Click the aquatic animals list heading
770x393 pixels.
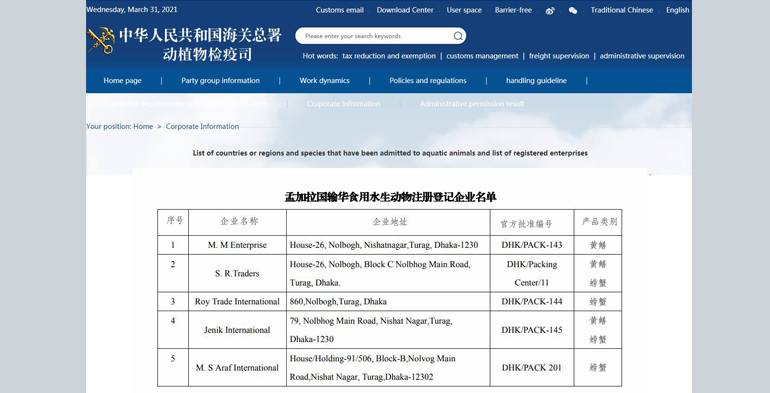390,153
